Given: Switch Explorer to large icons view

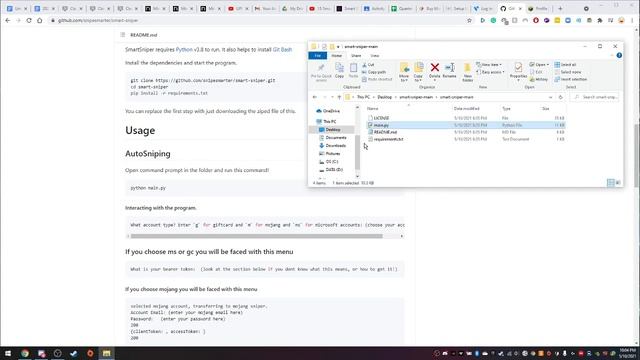Looking at the screenshot, I should tap(618, 183).
